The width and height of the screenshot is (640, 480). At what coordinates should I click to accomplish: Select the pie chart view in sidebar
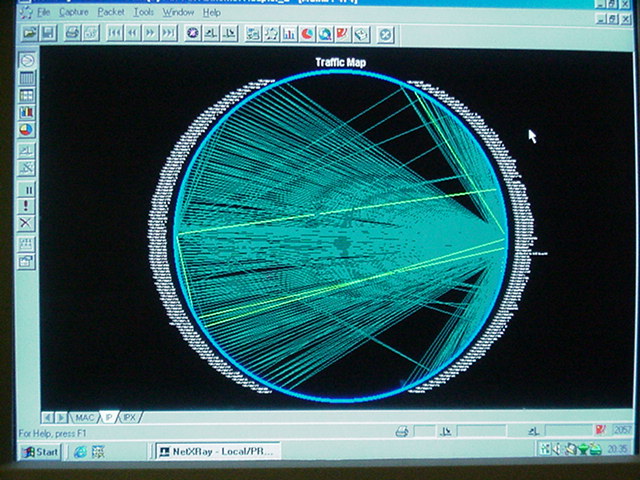click(x=27, y=130)
